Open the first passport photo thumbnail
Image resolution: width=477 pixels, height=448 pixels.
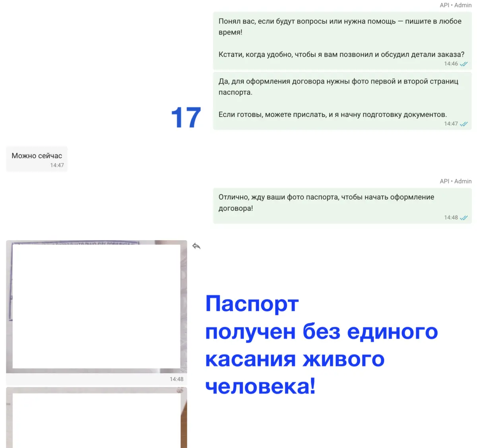tap(96, 310)
